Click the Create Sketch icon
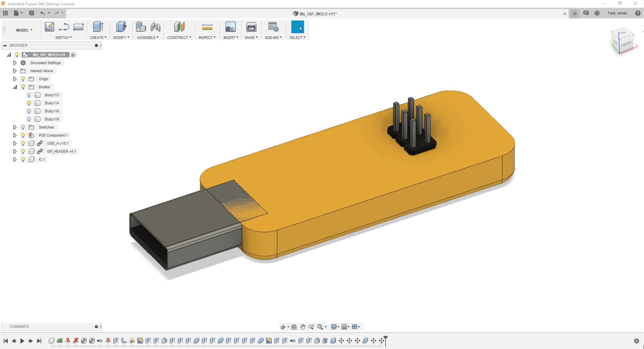 coord(49,27)
